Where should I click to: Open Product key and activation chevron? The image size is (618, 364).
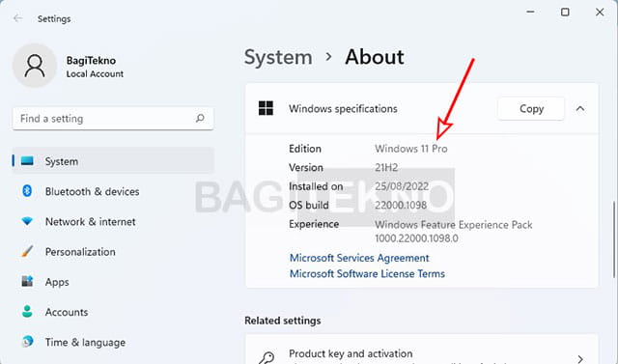580,359
